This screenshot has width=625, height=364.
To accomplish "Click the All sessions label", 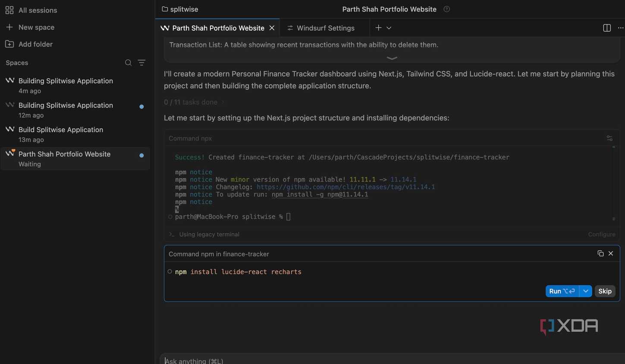I will tap(38, 10).
